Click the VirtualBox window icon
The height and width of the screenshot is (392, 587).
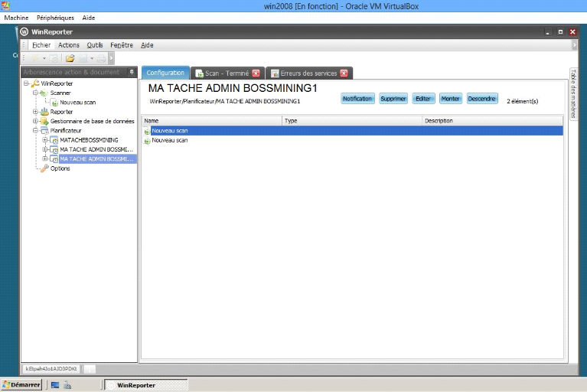click(x=5, y=5)
